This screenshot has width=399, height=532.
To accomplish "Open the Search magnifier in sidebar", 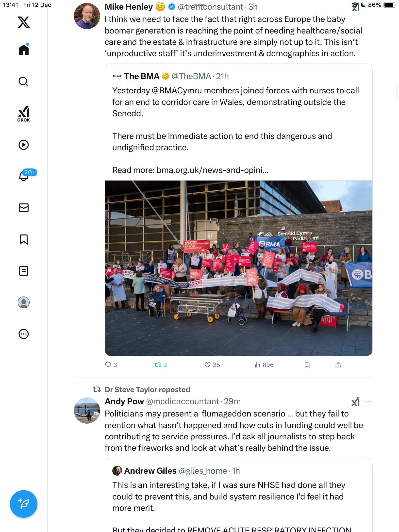I will pyautogui.click(x=24, y=82).
